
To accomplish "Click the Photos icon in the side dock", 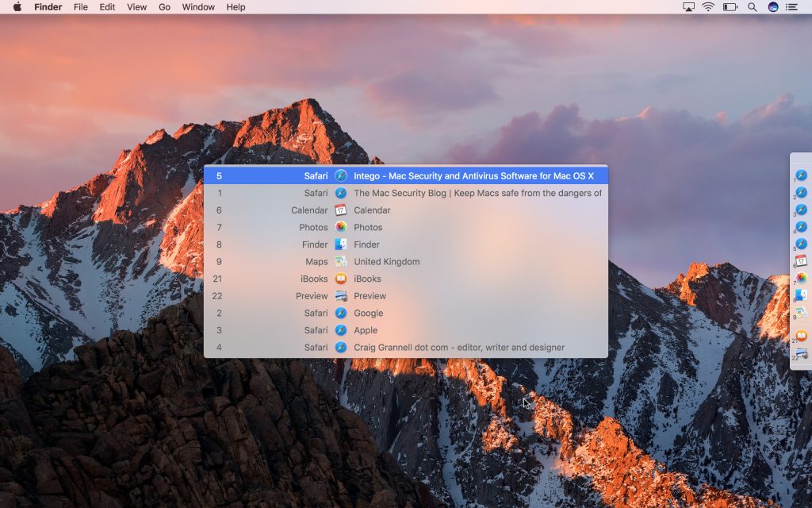I will (x=801, y=278).
